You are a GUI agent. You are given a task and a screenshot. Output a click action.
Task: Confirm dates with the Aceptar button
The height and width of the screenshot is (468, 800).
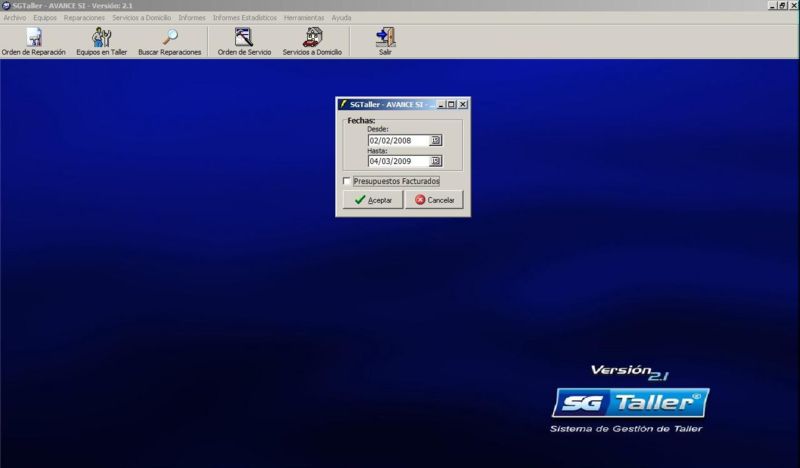tap(372, 200)
